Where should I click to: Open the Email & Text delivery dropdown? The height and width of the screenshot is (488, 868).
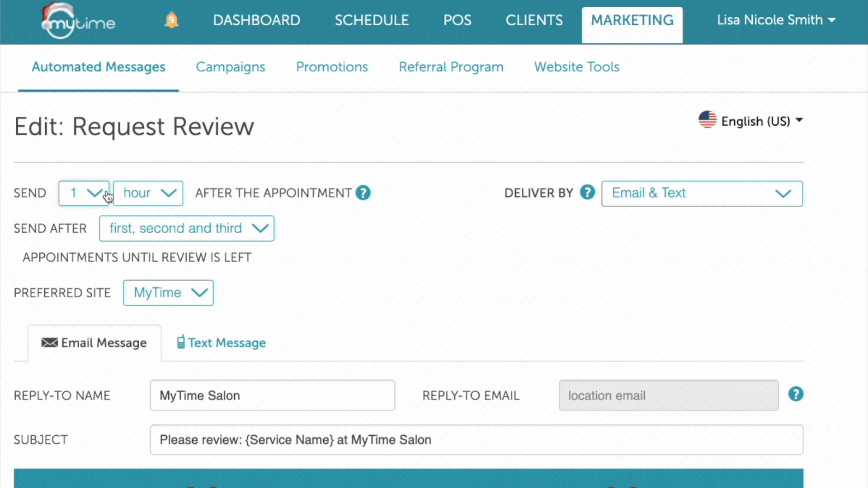tap(702, 193)
